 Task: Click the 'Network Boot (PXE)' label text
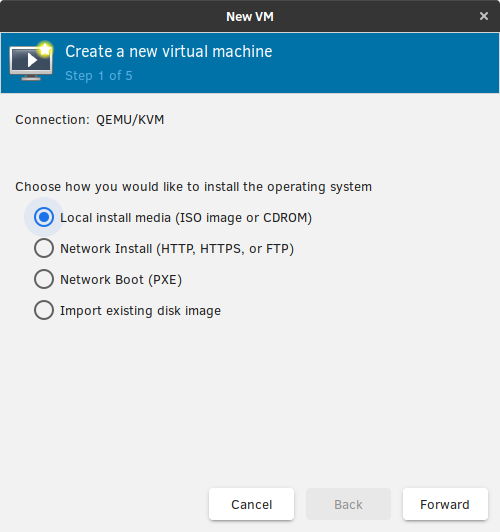pos(121,280)
